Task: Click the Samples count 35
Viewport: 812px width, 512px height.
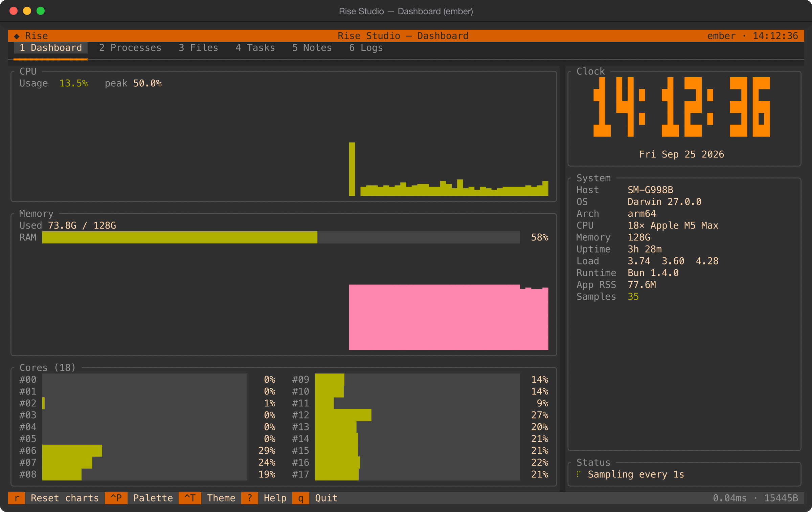Action: 633,297
